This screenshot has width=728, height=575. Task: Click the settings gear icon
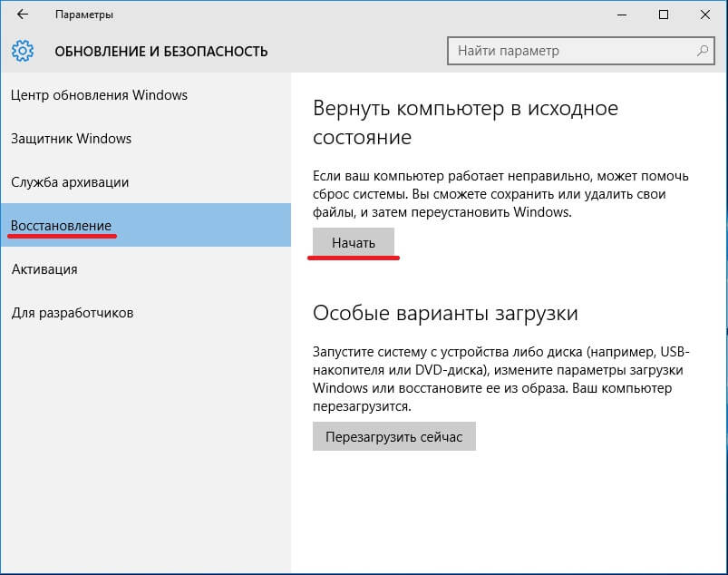coord(23,51)
